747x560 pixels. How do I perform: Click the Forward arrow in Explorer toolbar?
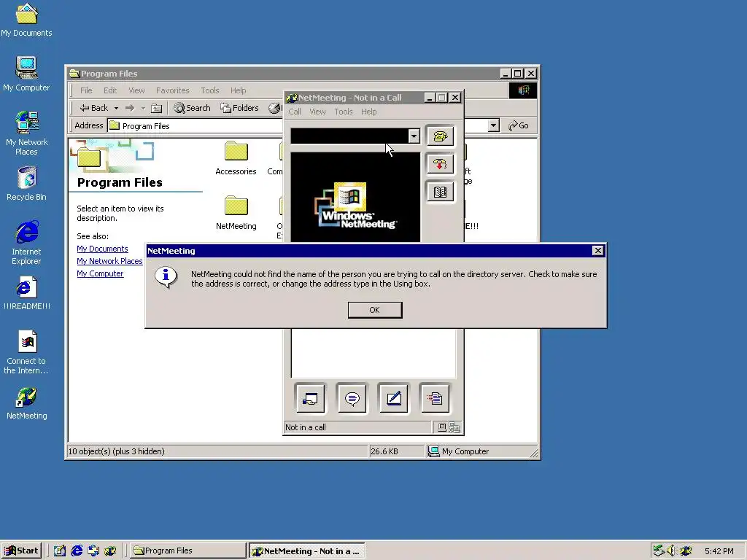tap(130, 108)
